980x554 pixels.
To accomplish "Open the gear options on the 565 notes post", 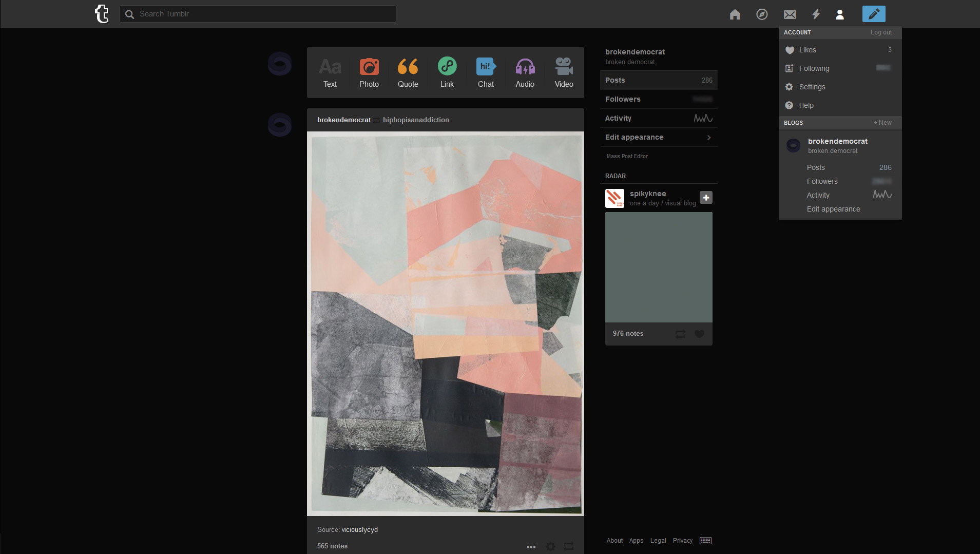I will click(x=550, y=546).
